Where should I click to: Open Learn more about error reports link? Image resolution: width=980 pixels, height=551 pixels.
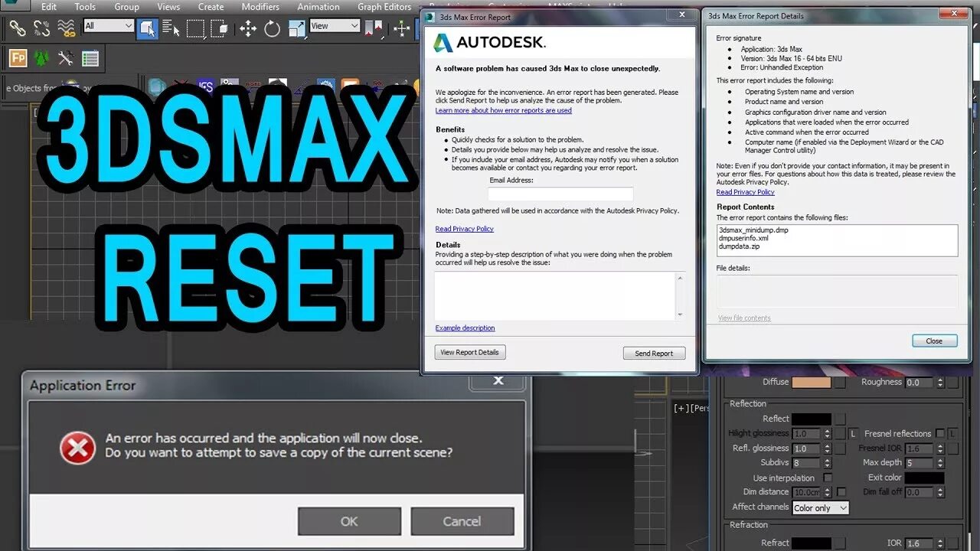(x=503, y=110)
